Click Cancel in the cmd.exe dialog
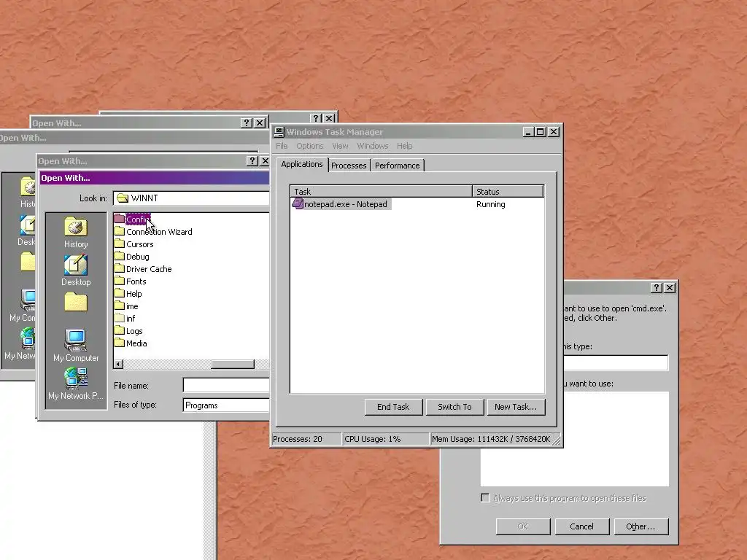This screenshot has width=747, height=560. tap(581, 526)
